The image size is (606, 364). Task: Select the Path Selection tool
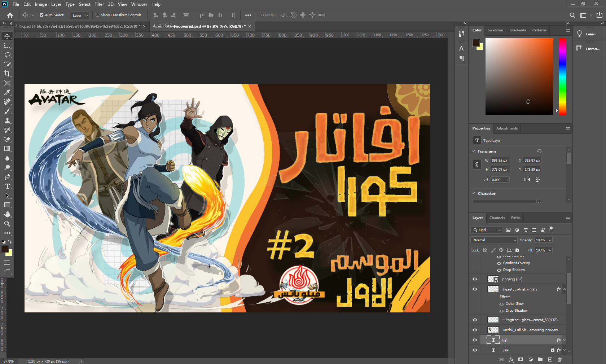[7, 196]
